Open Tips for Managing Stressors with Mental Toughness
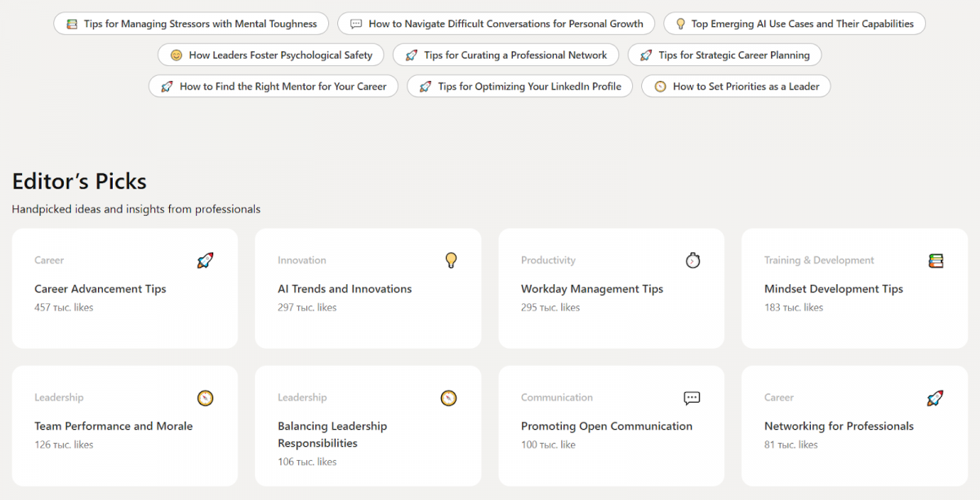The width and height of the screenshot is (980, 500). point(191,24)
